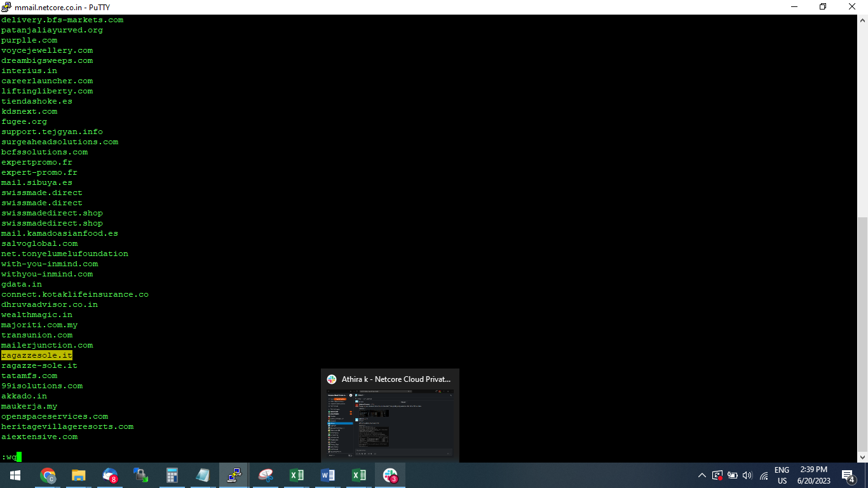Screen dimensions: 868x488
Task: Click the delivery.bfs-markets.com line
Action: [62, 20]
